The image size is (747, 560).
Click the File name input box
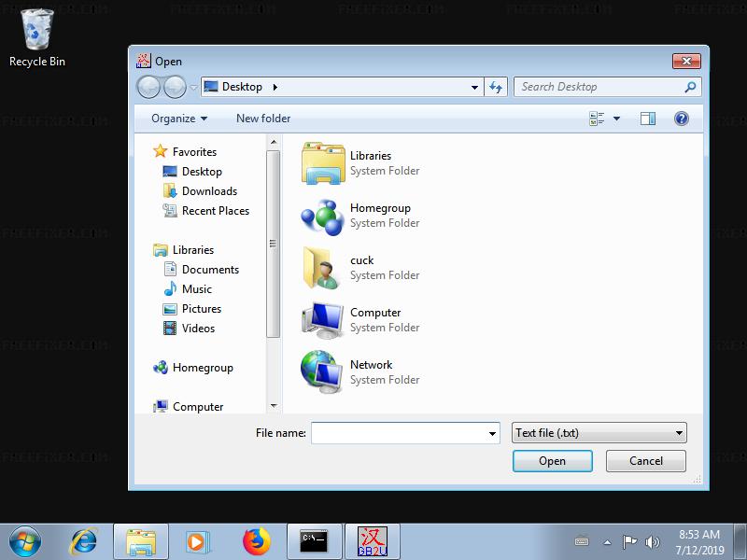click(399, 433)
